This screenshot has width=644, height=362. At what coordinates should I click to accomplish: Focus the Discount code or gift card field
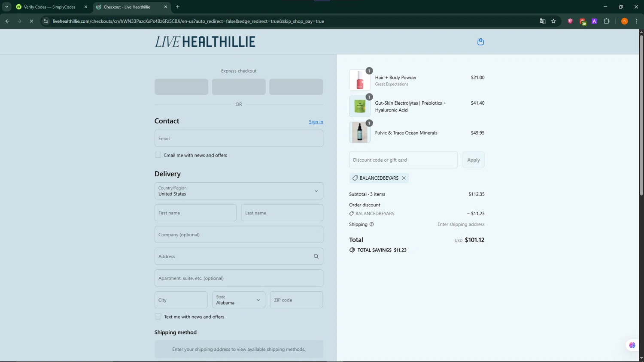pos(403,160)
